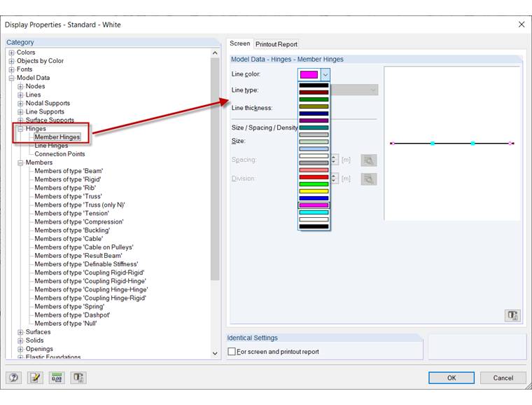
Task: Click the Division spinner control
Action: point(334,178)
